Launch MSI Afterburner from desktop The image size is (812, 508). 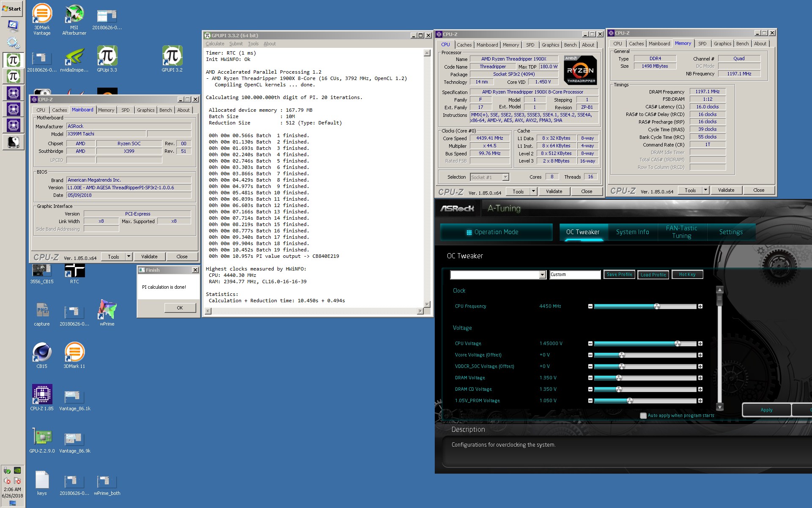pos(74,19)
